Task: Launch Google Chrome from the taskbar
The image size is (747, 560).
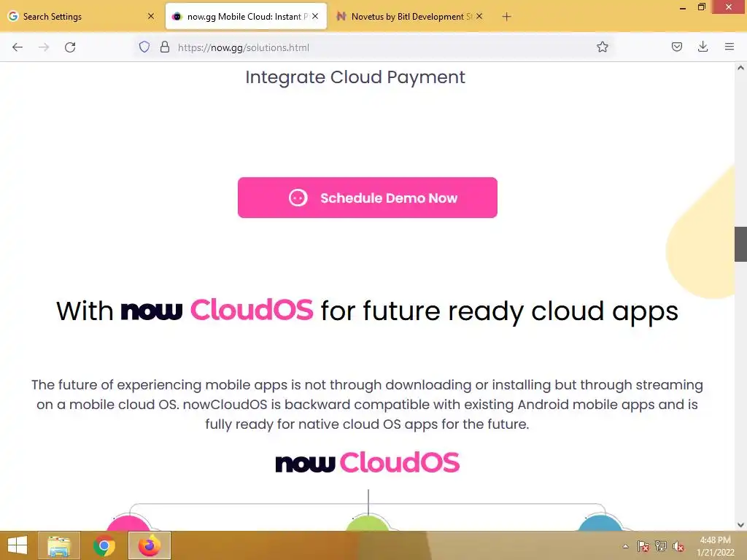Action: coord(104,545)
